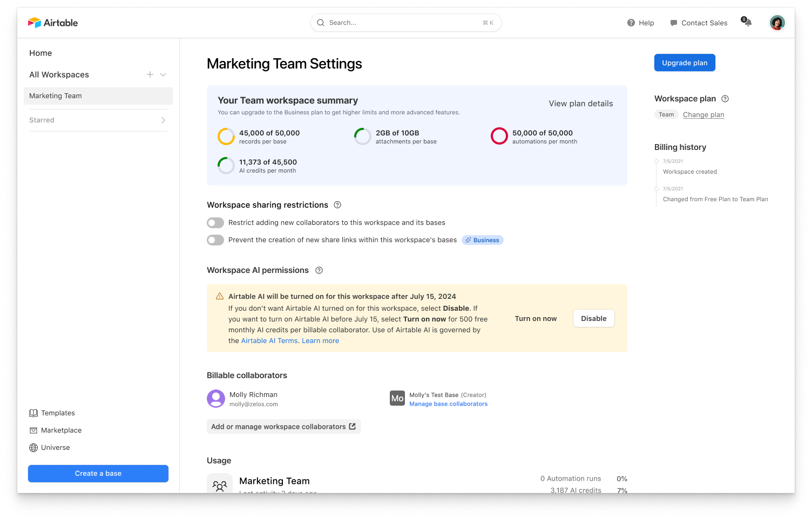Focus the Search input field
This screenshot has width=812, height=520.
click(406, 23)
